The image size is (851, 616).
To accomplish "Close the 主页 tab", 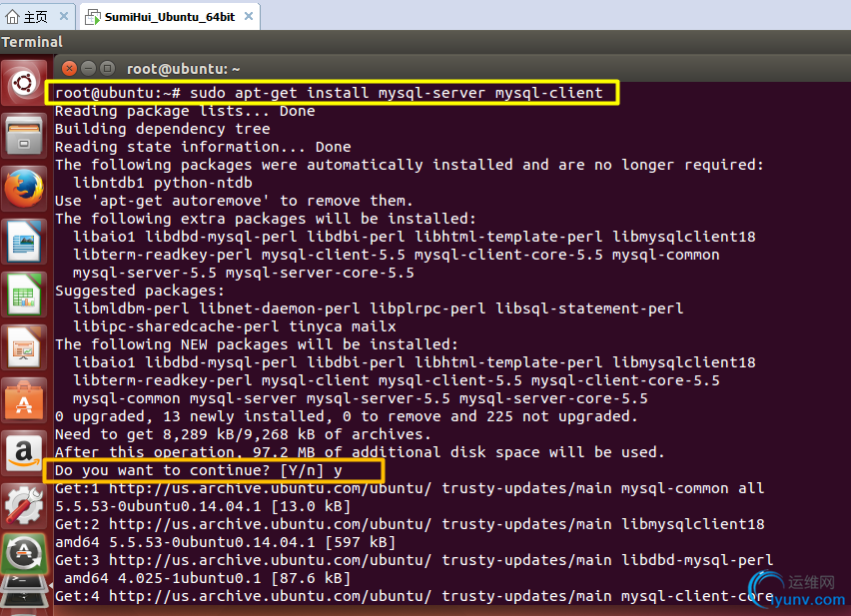I will coord(64,16).
